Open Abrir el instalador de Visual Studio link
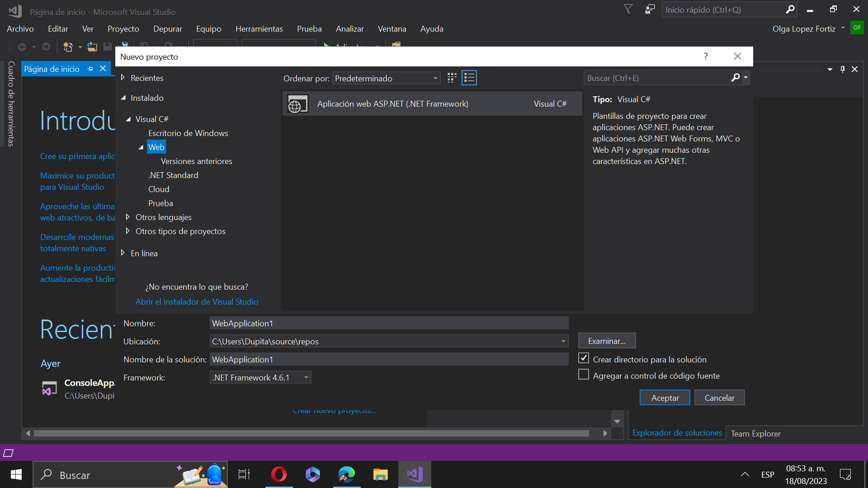 (x=197, y=302)
